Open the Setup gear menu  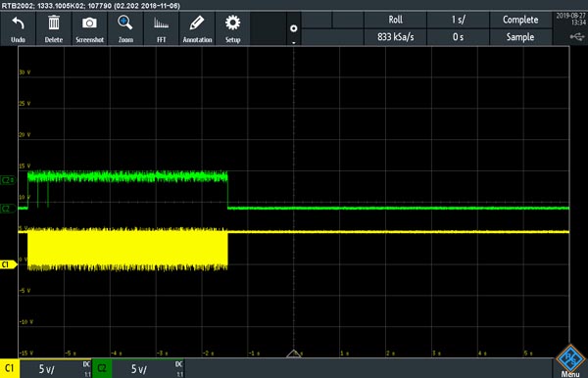click(232, 23)
